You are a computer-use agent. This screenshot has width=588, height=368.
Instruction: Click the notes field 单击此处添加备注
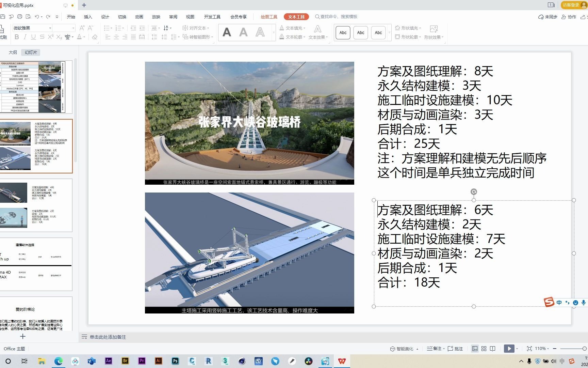[x=108, y=337]
